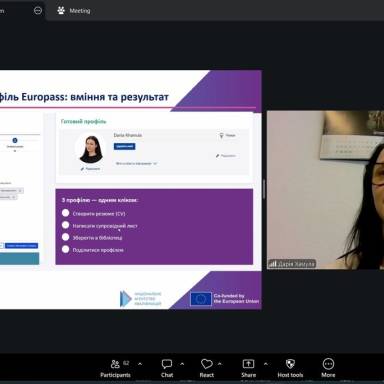This screenshot has height=384, width=384.
Task: Click the 'Створити резюме (CV)' bullet item
Action: click(x=94, y=214)
